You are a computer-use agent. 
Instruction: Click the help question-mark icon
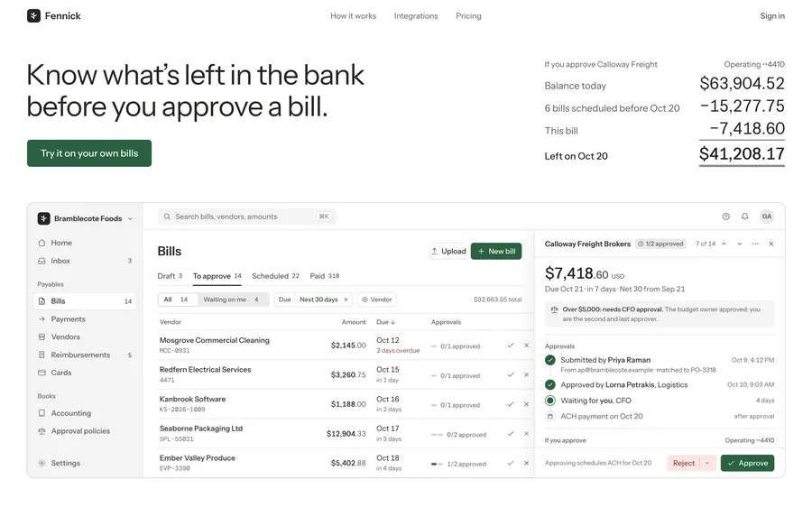(x=726, y=217)
